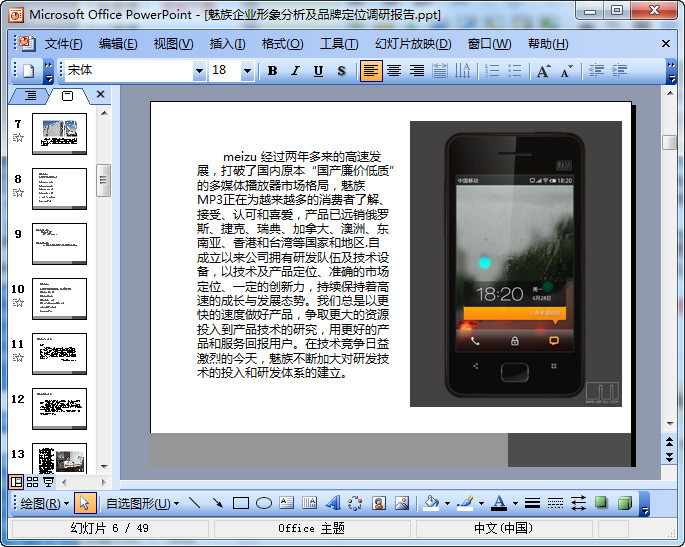Insert a diagram or organization chart

355,503
